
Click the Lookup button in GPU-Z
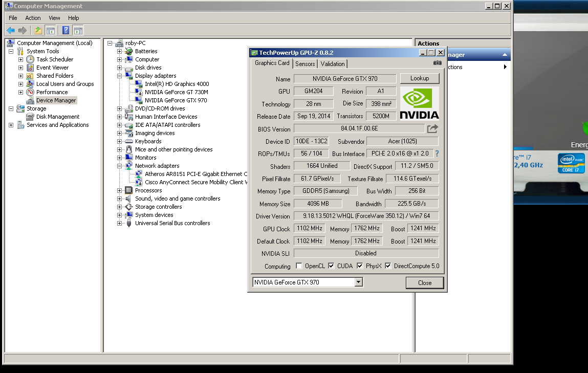tap(420, 78)
